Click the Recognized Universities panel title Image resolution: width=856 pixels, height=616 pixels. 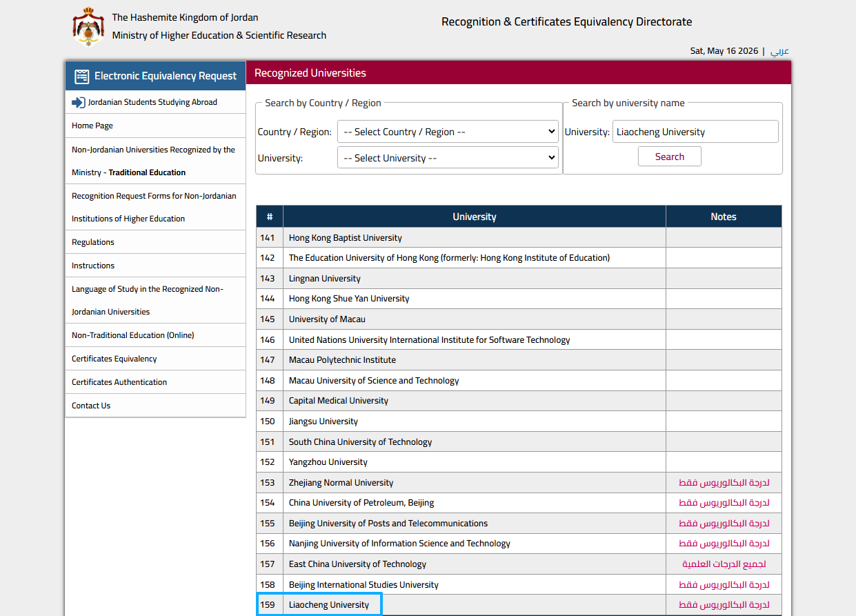coord(310,73)
